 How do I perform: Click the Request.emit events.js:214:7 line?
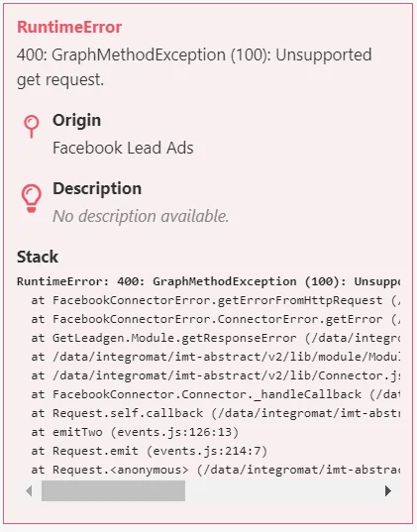click(x=150, y=451)
